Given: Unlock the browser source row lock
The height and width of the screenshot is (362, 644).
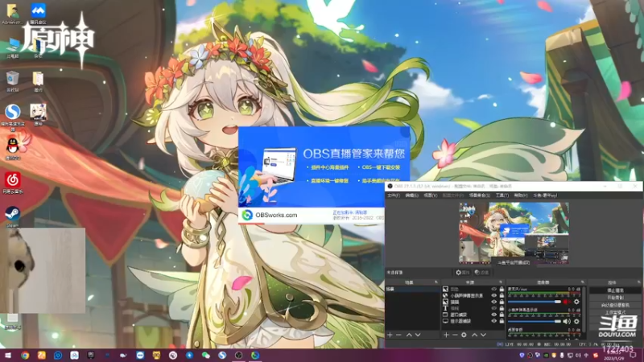Looking at the screenshot, I should (502, 295).
